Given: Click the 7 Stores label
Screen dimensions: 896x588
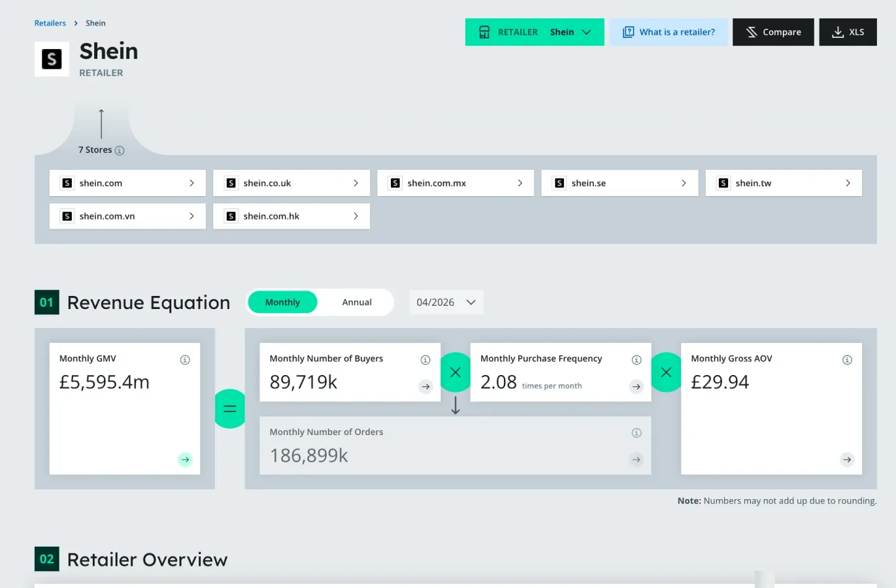Looking at the screenshot, I should (95, 150).
